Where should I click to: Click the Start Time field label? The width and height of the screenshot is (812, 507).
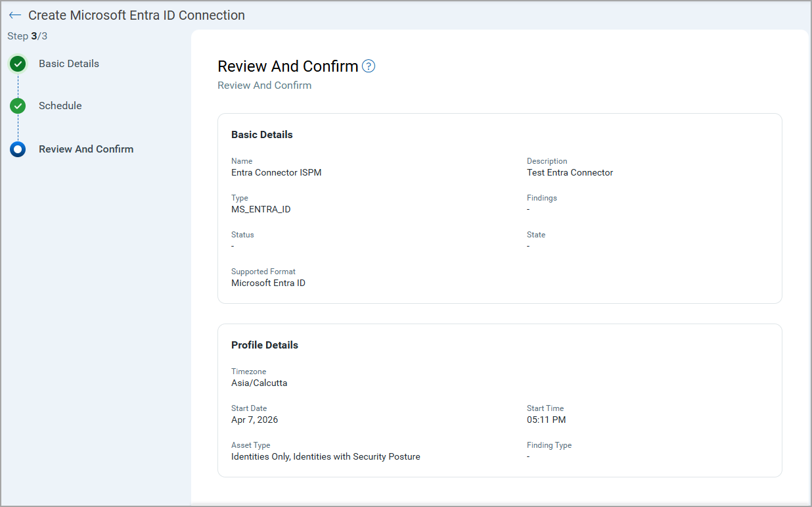click(x=545, y=408)
